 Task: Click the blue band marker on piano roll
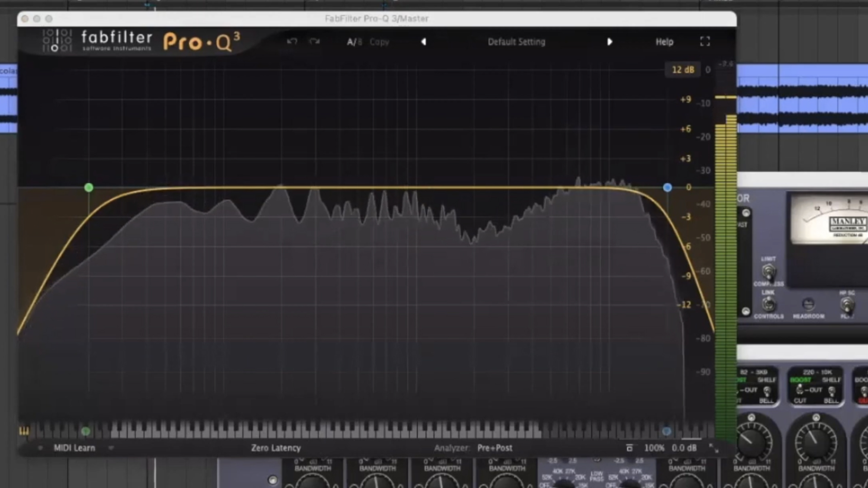[x=666, y=432]
